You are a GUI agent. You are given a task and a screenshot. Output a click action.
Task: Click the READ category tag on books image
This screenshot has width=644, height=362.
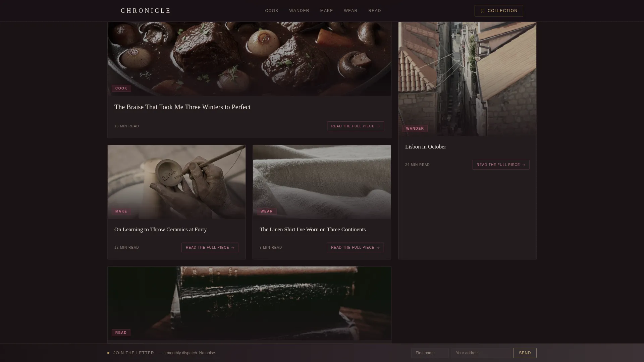tap(121, 333)
